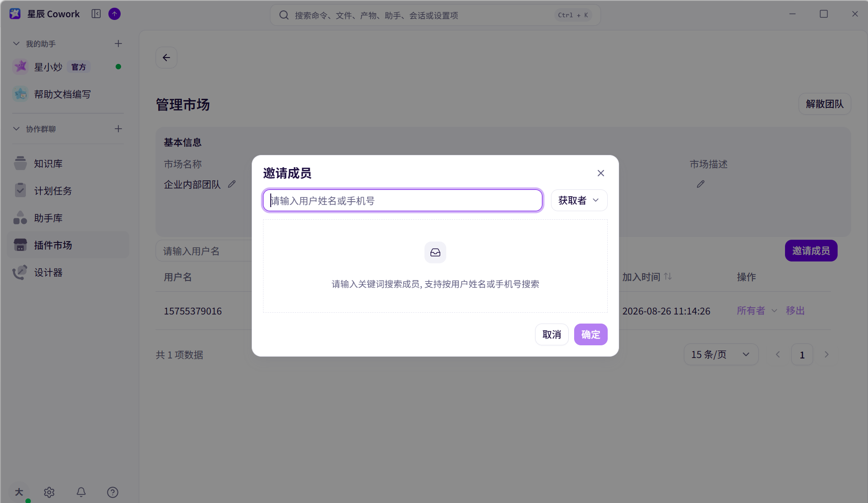
Task: Select page 1 in pagination
Action: (x=802, y=354)
